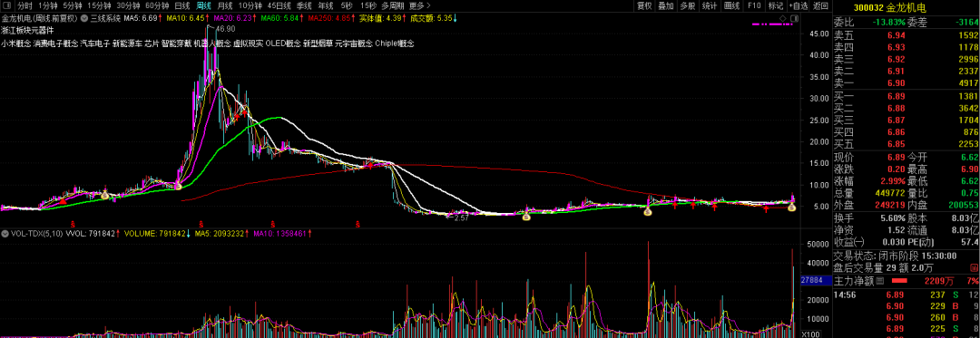Click the red icon beside 盘后交易量
The height and width of the screenshot is (338, 980).
[x=973, y=268]
